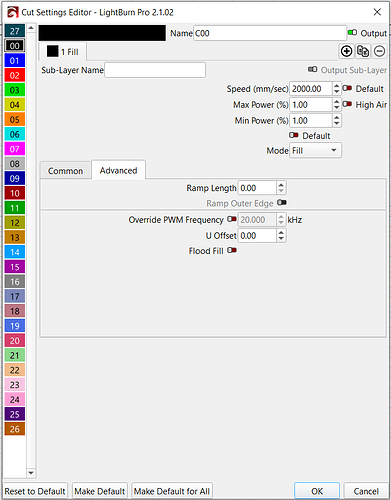
Task: Click layer list scroll up arrow
Action: click(x=31, y=28)
